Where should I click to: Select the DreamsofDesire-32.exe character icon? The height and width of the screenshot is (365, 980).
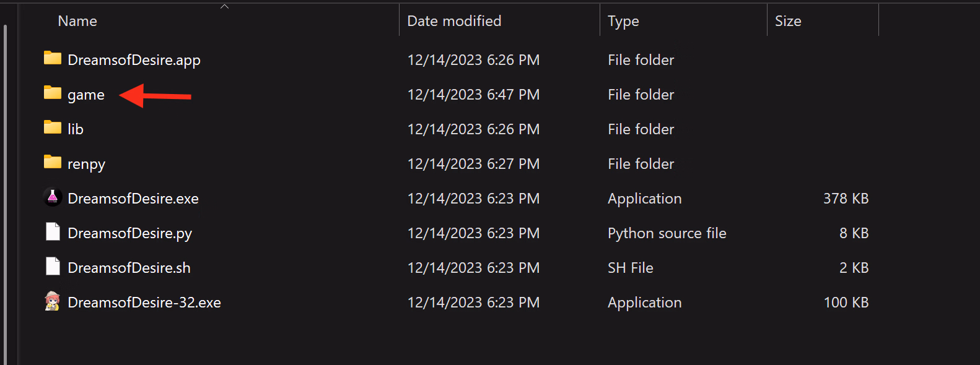(x=53, y=301)
